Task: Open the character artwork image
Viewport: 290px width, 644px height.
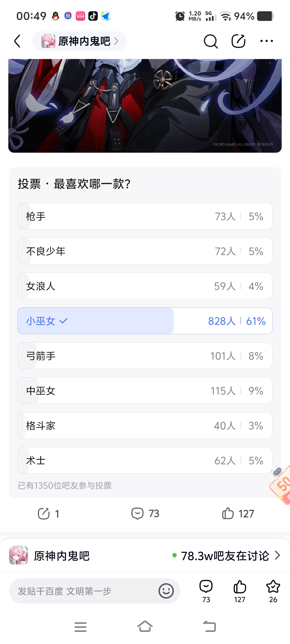Action: coord(145,106)
